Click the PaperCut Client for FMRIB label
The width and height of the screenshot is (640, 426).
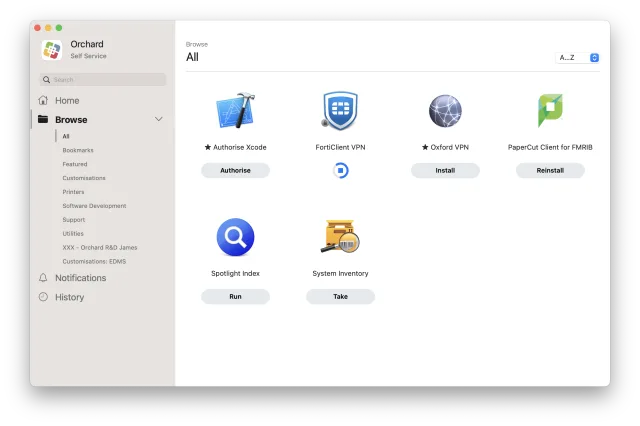550,147
